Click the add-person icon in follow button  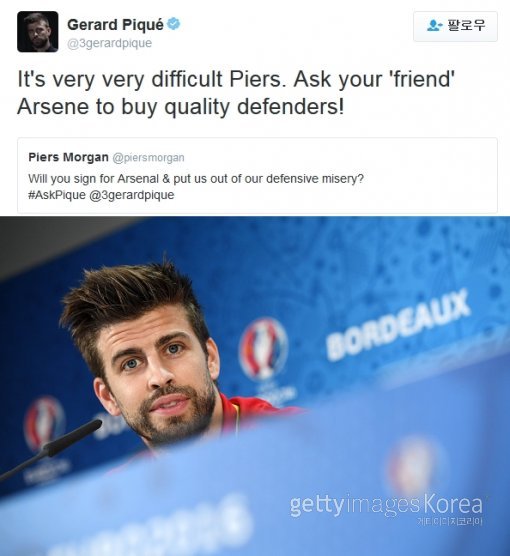click(434, 26)
